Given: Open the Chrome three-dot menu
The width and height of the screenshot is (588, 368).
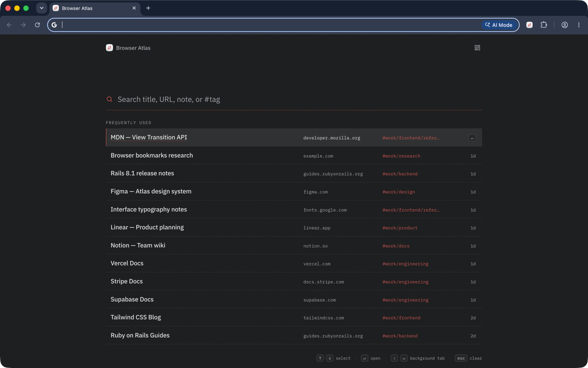Looking at the screenshot, I should (x=579, y=25).
